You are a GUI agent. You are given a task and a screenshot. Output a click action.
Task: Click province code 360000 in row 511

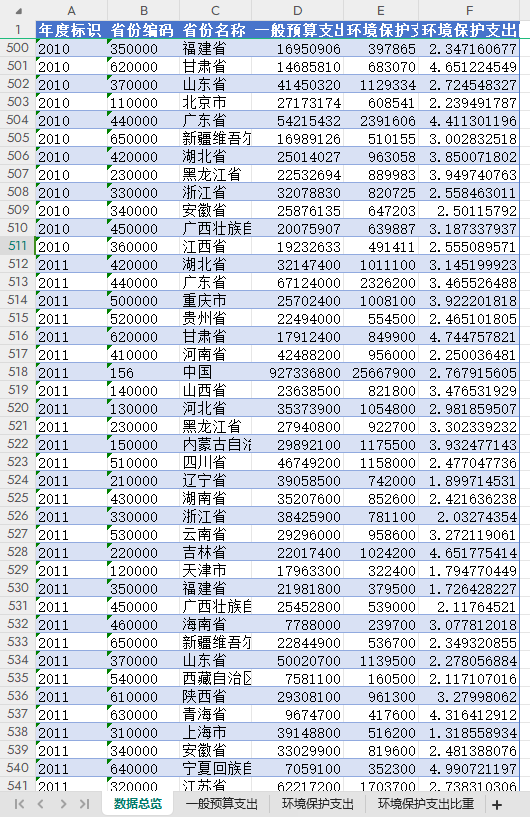(144, 246)
